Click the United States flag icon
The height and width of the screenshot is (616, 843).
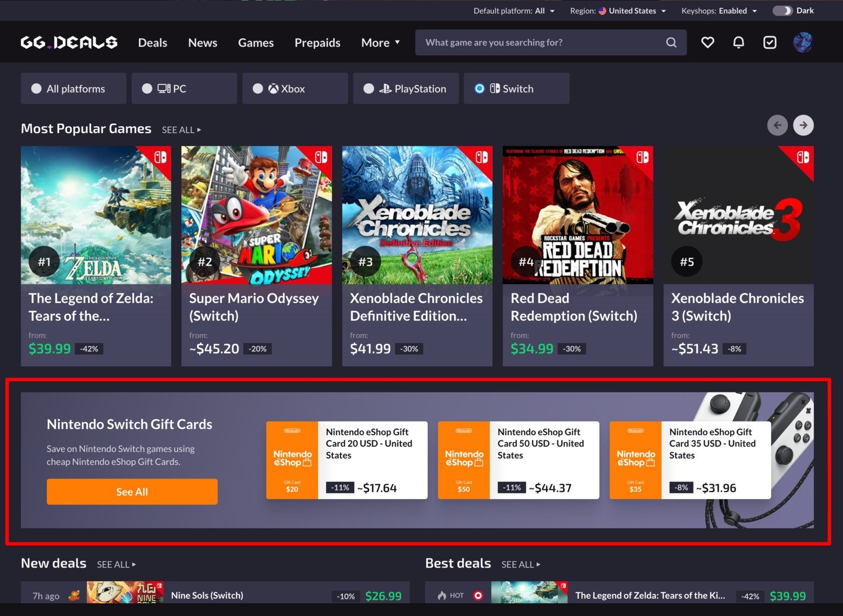pos(602,11)
